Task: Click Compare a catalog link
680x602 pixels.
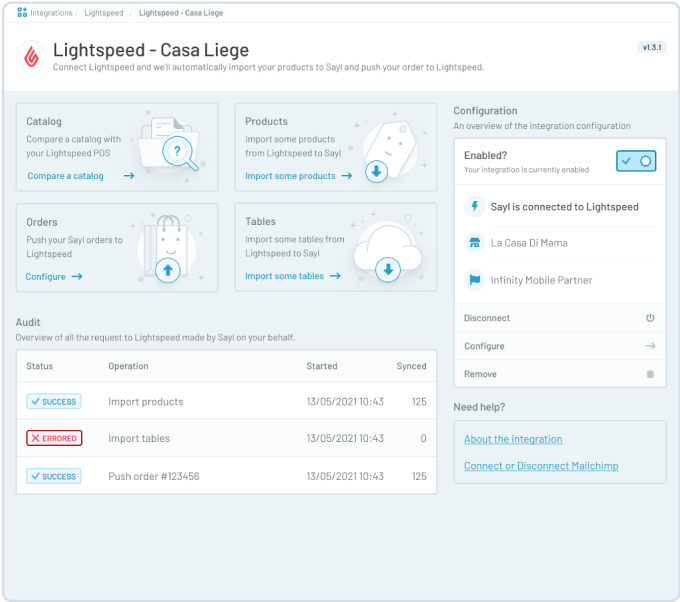Action: [66, 176]
